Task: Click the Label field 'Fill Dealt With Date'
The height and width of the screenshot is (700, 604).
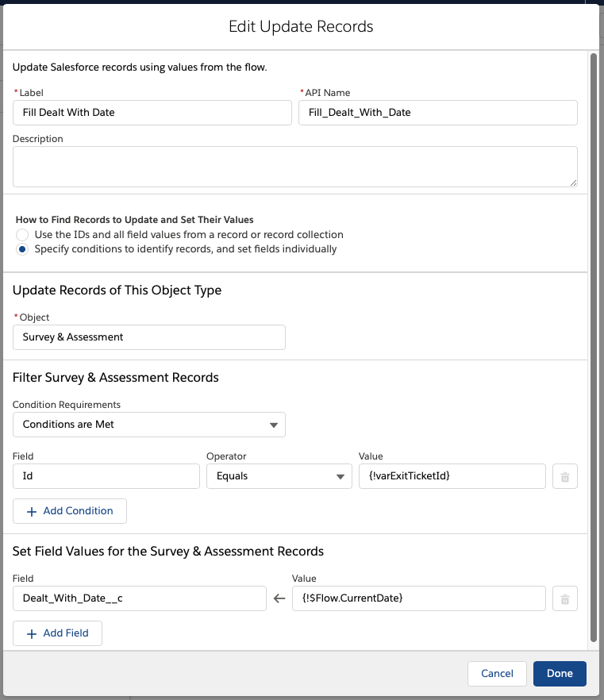Action: coord(152,113)
